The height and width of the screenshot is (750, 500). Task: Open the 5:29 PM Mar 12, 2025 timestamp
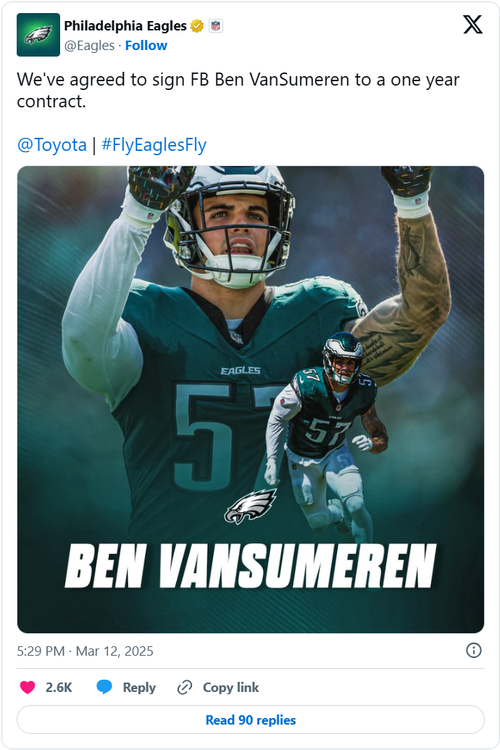click(85, 651)
